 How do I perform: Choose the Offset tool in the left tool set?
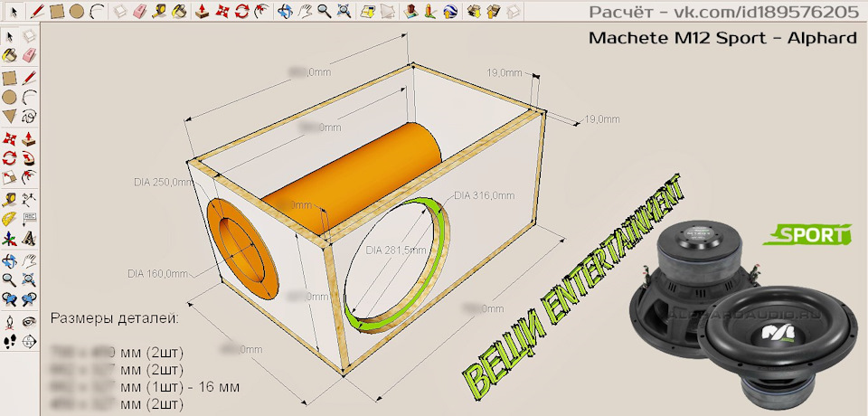pos(29,178)
